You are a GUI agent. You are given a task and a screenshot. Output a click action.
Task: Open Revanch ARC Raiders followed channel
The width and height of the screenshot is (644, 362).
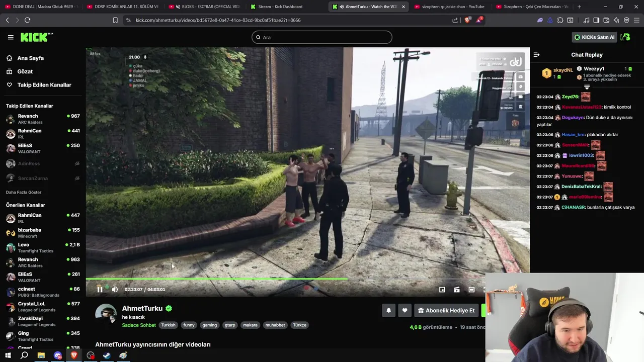[x=43, y=119]
